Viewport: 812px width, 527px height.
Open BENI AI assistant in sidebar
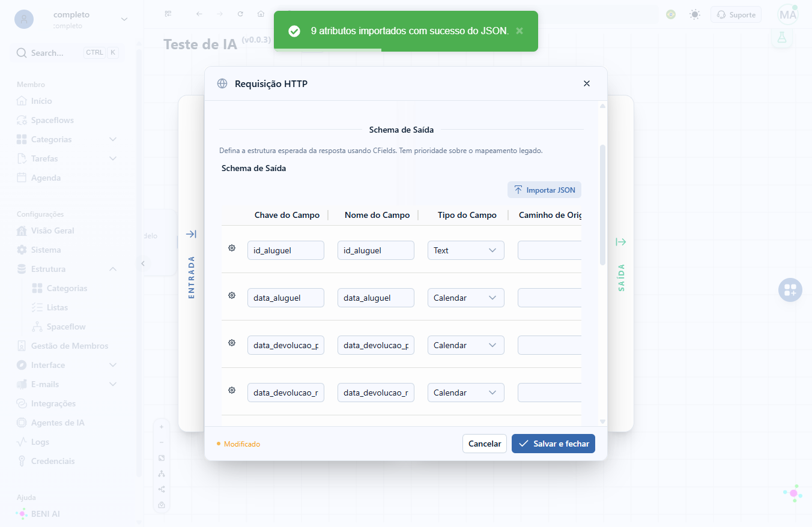pos(38,514)
